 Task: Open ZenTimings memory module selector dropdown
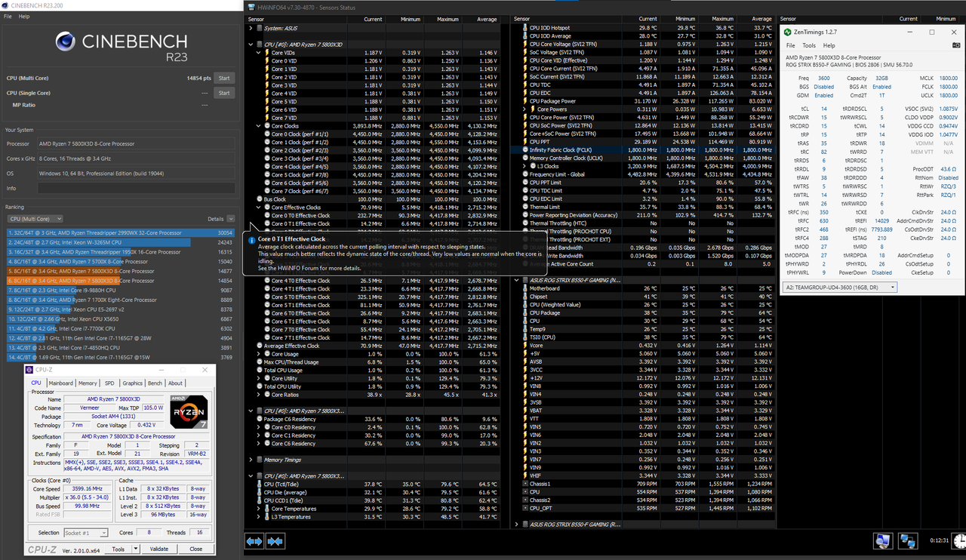coord(840,288)
